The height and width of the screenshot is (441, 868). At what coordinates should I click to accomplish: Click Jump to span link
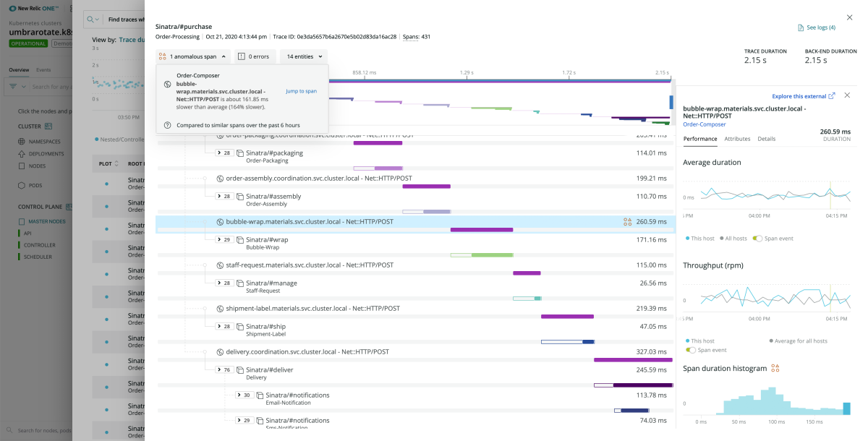click(x=301, y=91)
